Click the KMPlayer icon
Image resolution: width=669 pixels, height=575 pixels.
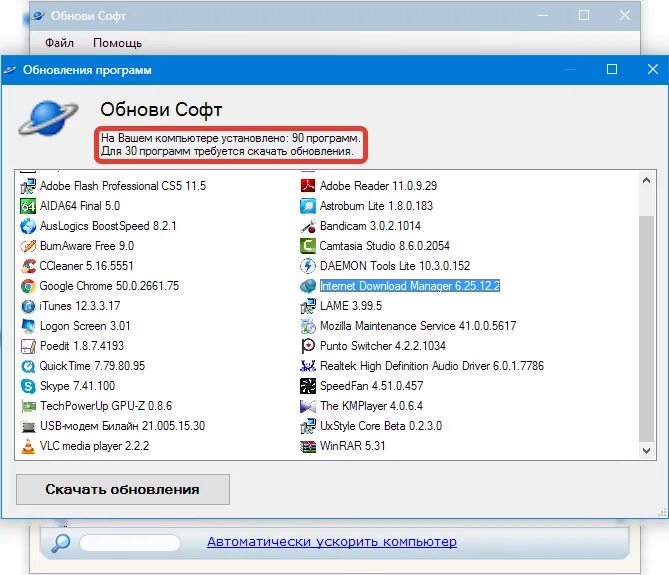308,406
